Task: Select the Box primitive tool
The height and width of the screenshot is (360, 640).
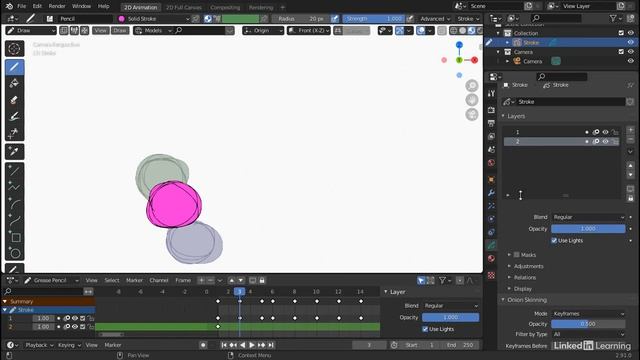Action: [x=14, y=237]
